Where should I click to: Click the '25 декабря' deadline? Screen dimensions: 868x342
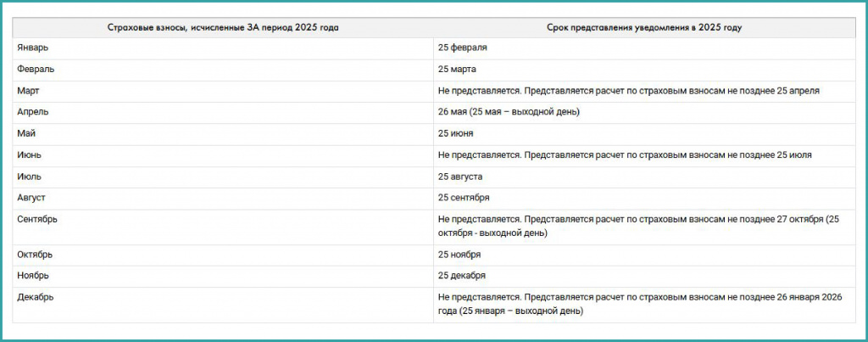462,276
